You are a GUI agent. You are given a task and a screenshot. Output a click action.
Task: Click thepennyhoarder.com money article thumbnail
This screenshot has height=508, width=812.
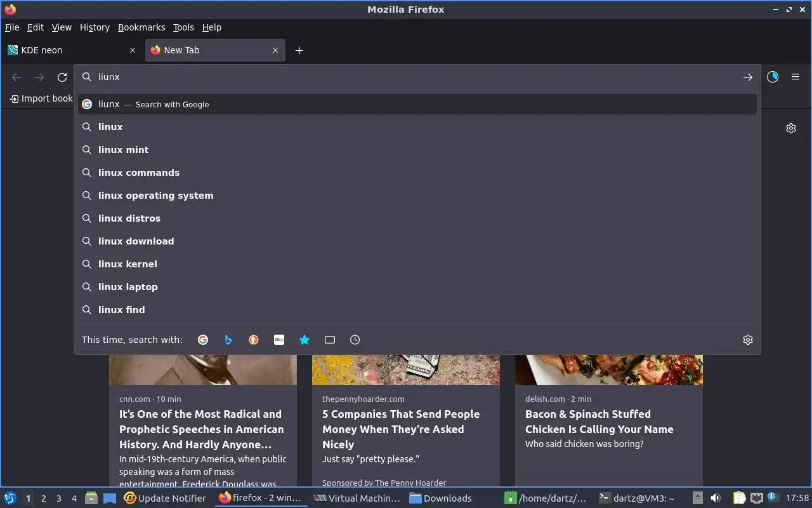click(406, 370)
